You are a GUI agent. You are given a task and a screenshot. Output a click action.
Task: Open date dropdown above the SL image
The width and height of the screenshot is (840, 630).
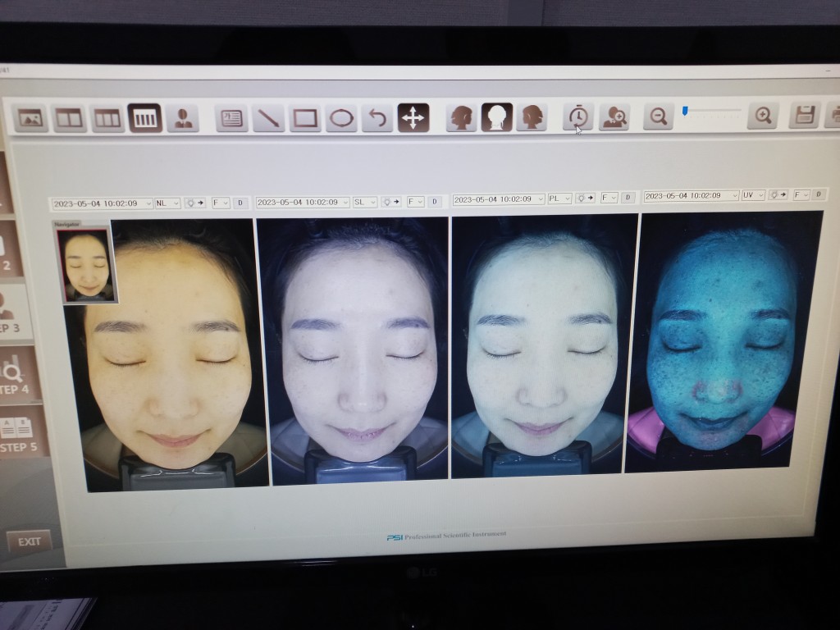pyautogui.click(x=303, y=202)
